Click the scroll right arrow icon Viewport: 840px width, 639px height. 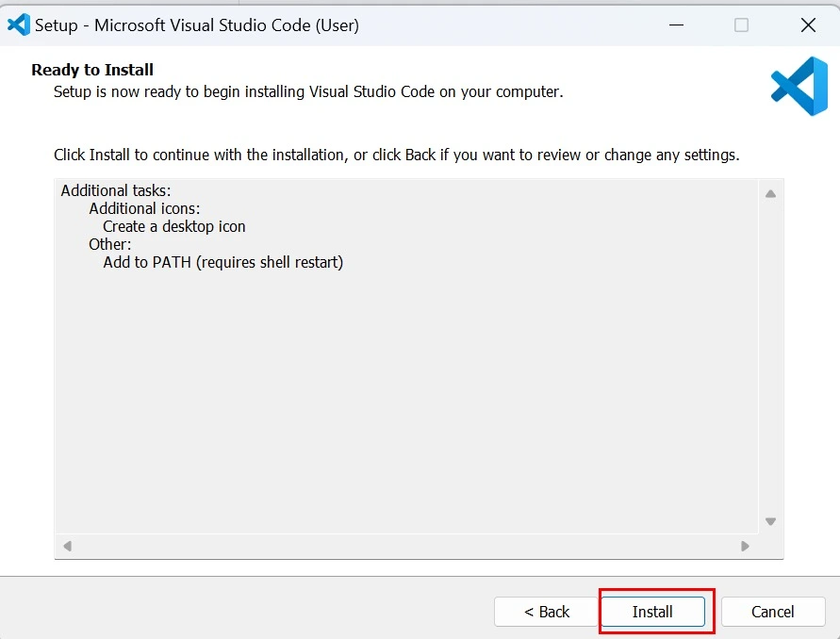pos(744,546)
